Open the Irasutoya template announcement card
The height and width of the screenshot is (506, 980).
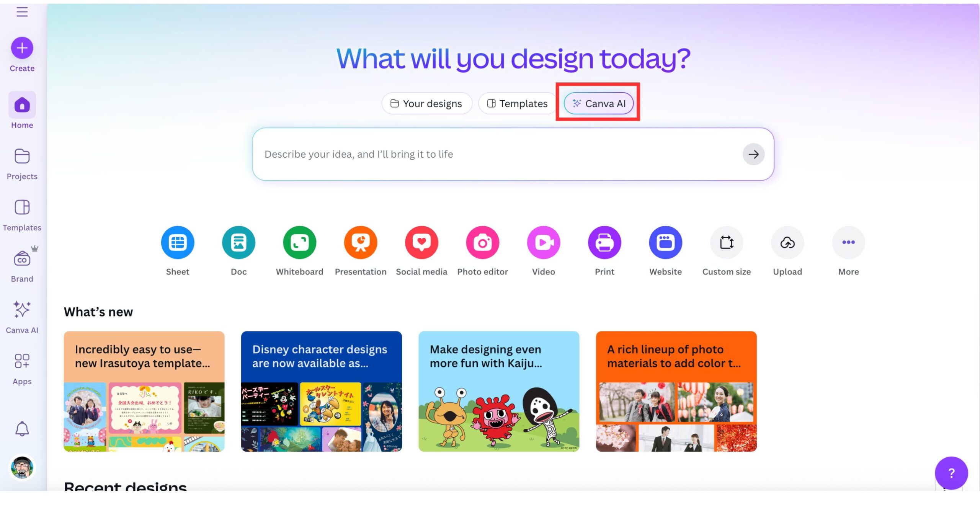144,391
